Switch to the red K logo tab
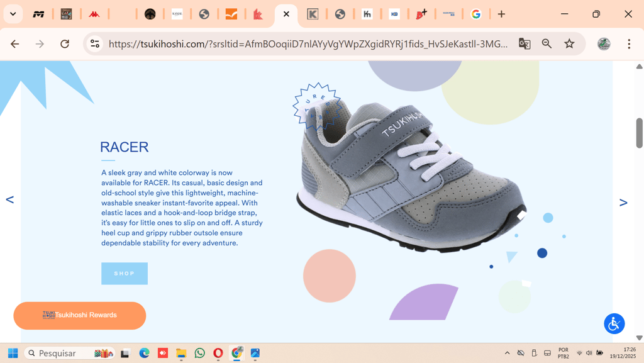Image resolution: width=644 pixels, height=363 pixels. [x=258, y=14]
